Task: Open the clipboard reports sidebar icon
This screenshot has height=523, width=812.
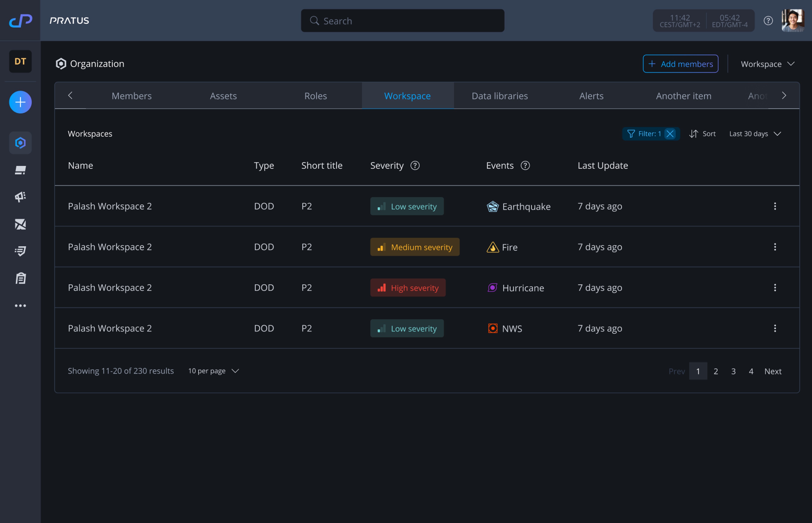Action: click(x=20, y=279)
